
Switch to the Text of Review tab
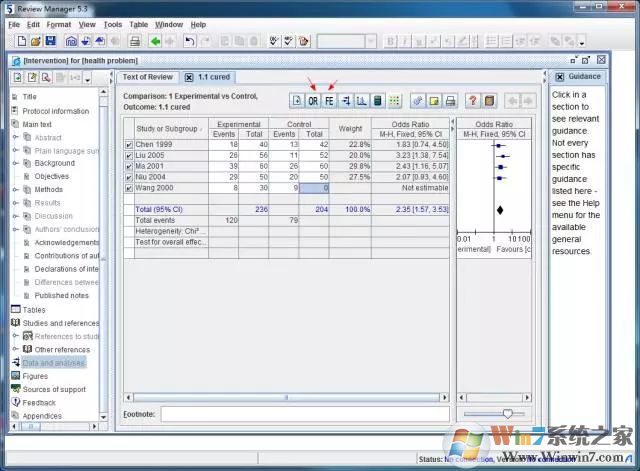(148, 77)
